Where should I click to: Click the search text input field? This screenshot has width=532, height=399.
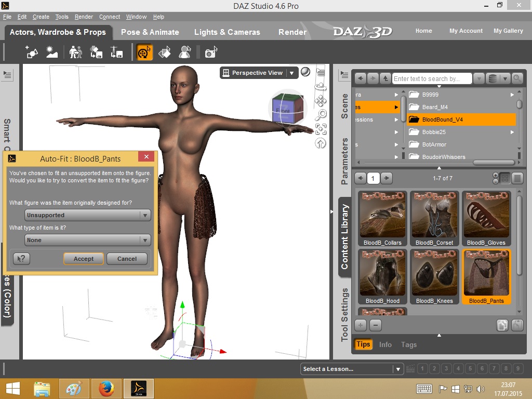tap(432, 79)
